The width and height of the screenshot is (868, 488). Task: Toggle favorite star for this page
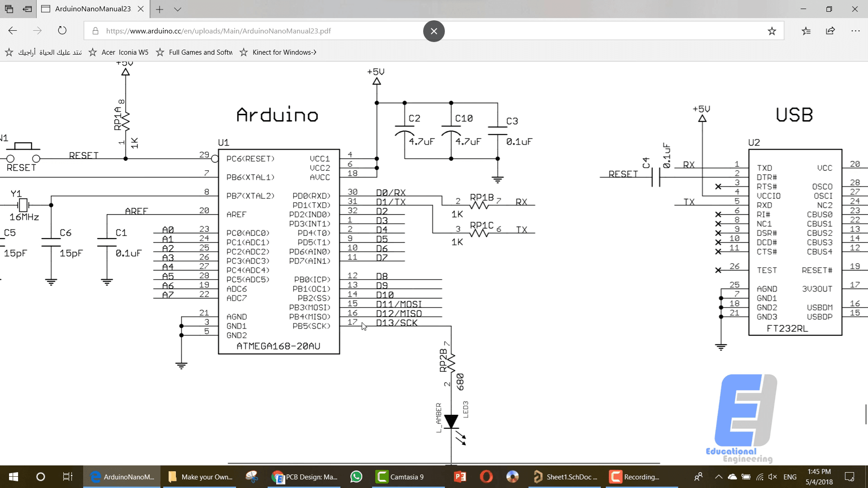click(x=772, y=31)
